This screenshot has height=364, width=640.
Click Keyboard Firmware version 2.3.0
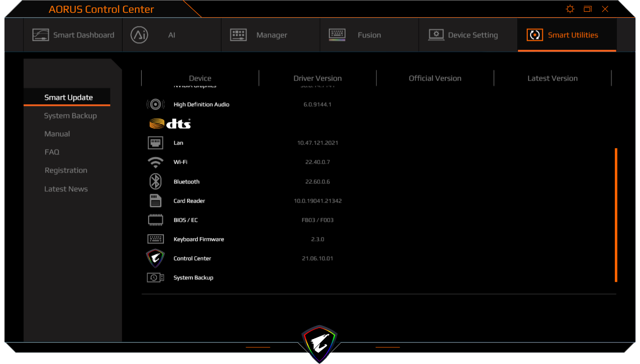click(318, 239)
